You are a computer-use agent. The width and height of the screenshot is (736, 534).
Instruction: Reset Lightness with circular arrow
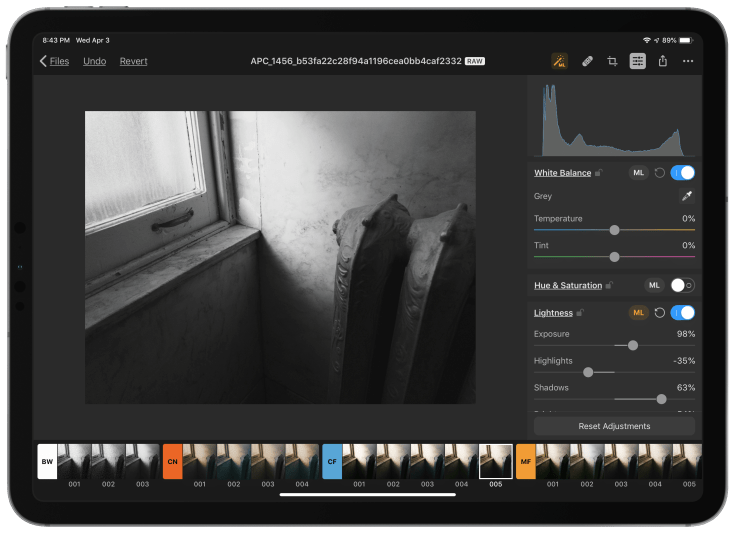[659, 313]
